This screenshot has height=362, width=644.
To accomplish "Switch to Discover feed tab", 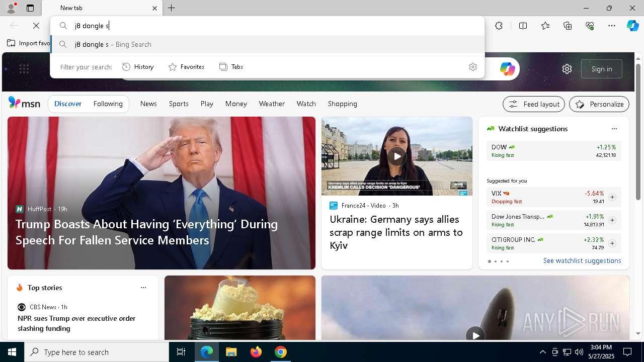I will [68, 104].
